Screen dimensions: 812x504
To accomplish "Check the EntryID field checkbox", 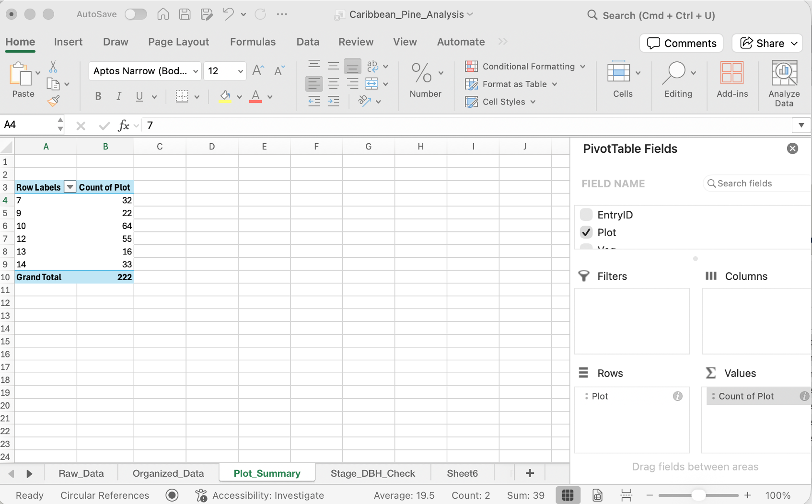I will 586,215.
